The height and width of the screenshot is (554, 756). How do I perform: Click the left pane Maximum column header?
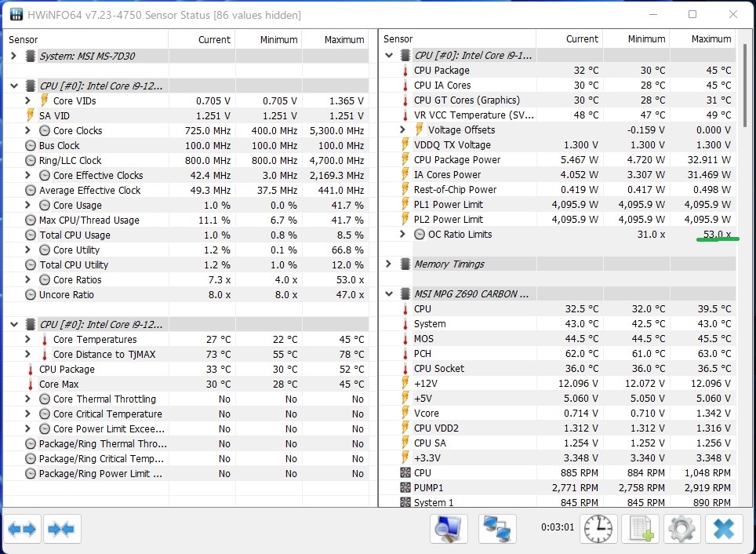pos(335,39)
